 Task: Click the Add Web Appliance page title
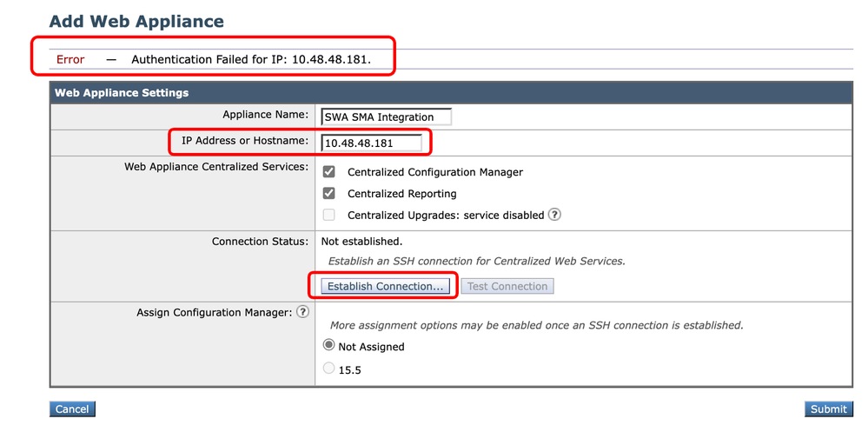coord(136,22)
